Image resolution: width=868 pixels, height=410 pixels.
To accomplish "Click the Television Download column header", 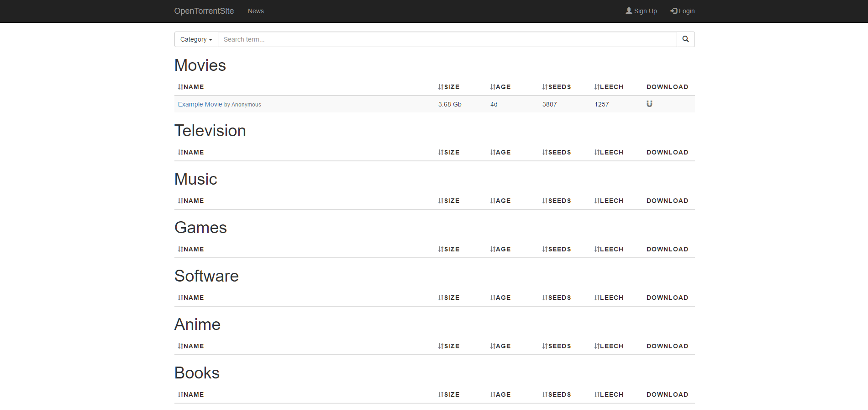I will pyautogui.click(x=667, y=152).
